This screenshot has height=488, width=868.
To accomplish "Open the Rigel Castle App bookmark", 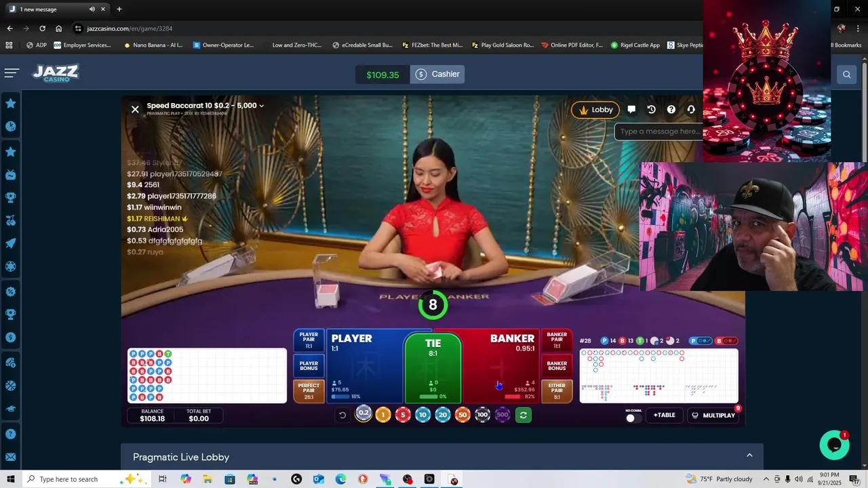I will [x=635, y=45].
